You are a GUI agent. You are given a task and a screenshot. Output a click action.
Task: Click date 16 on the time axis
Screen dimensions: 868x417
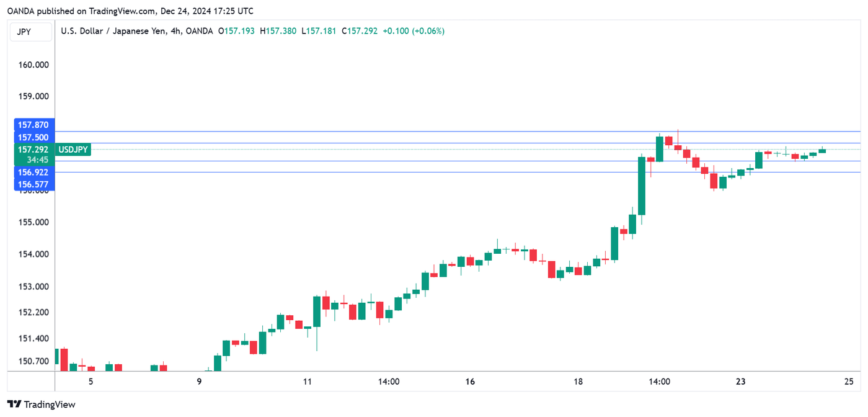(470, 382)
